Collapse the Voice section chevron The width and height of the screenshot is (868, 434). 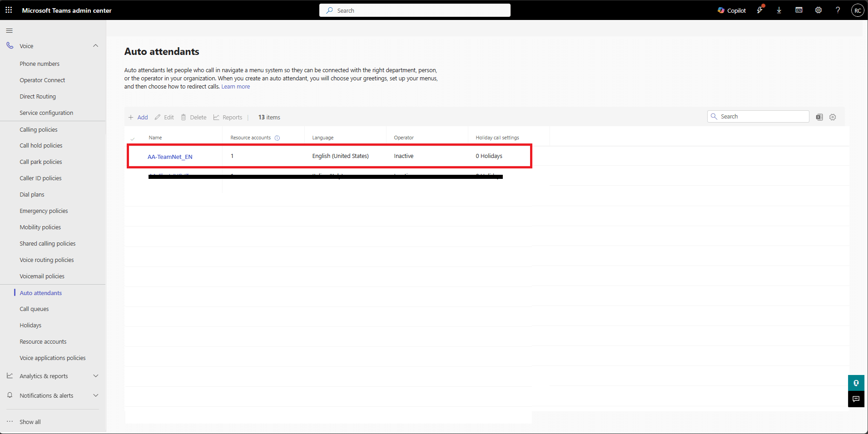95,46
